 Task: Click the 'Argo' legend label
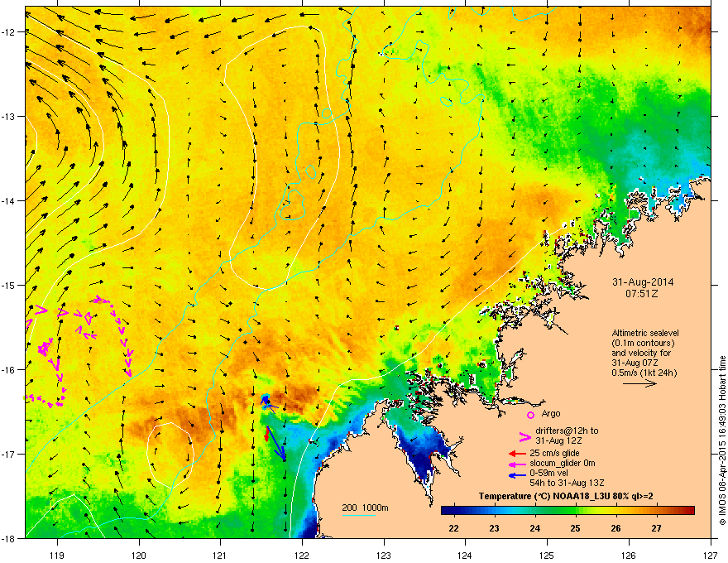coord(551,413)
